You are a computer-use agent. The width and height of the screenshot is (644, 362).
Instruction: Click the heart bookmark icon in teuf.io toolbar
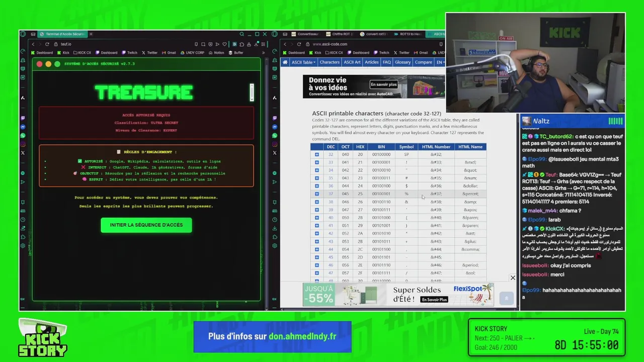[x=224, y=44]
